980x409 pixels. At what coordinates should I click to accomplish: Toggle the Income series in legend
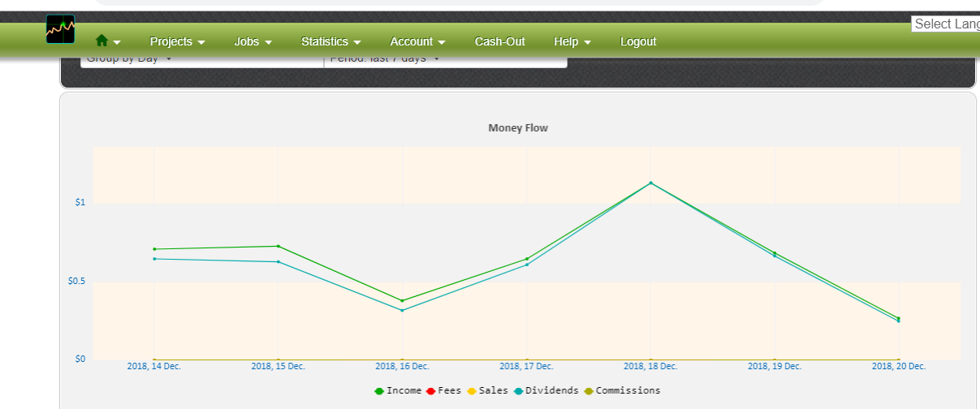[398, 390]
